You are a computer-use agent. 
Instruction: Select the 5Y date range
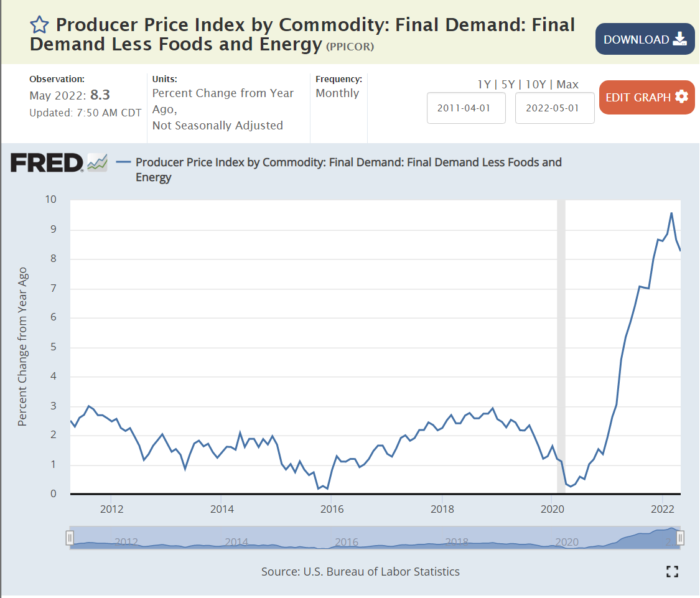pyautogui.click(x=508, y=85)
